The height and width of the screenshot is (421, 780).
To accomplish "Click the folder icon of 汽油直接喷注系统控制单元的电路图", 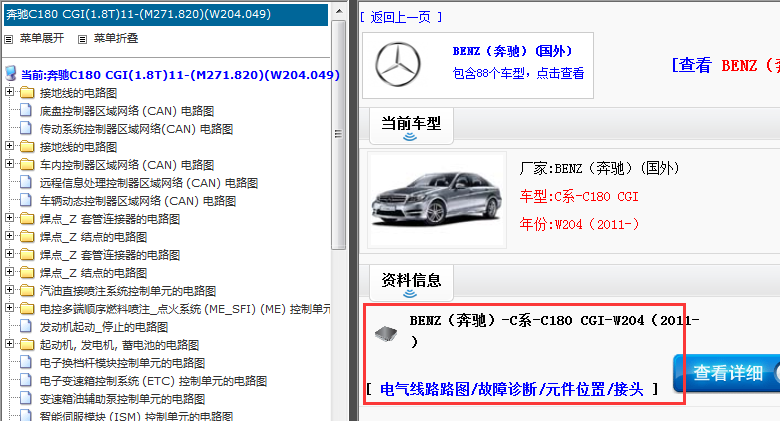I will coord(27,291).
